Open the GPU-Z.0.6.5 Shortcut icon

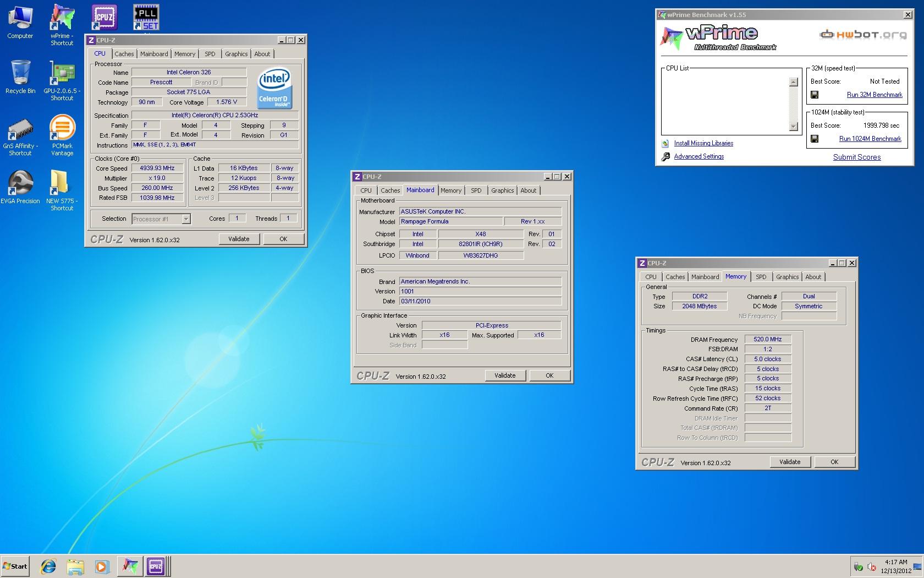click(62, 80)
